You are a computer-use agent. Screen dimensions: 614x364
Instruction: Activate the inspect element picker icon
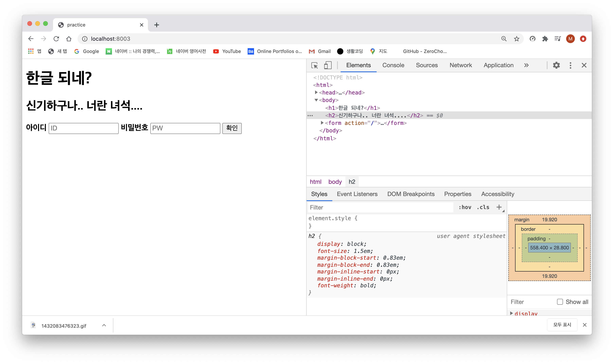[315, 65]
